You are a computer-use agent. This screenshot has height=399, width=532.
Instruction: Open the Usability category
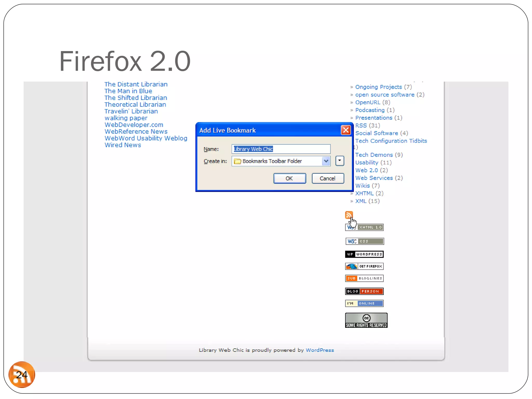click(367, 163)
